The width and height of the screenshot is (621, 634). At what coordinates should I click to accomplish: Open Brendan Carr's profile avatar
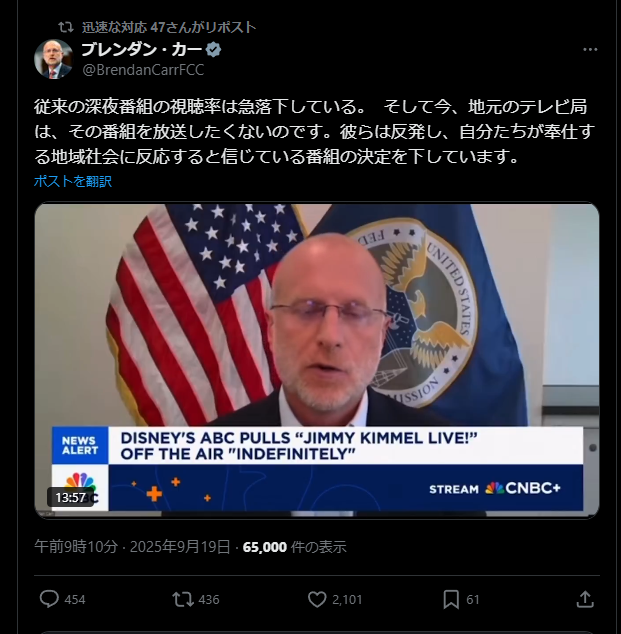[x=53, y=59]
